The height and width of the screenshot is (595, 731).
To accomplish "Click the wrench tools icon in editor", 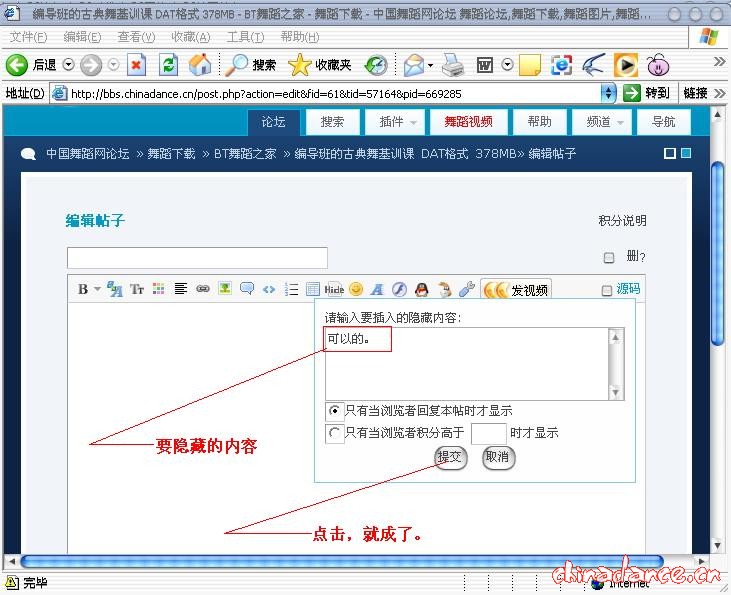I will 466,289.
